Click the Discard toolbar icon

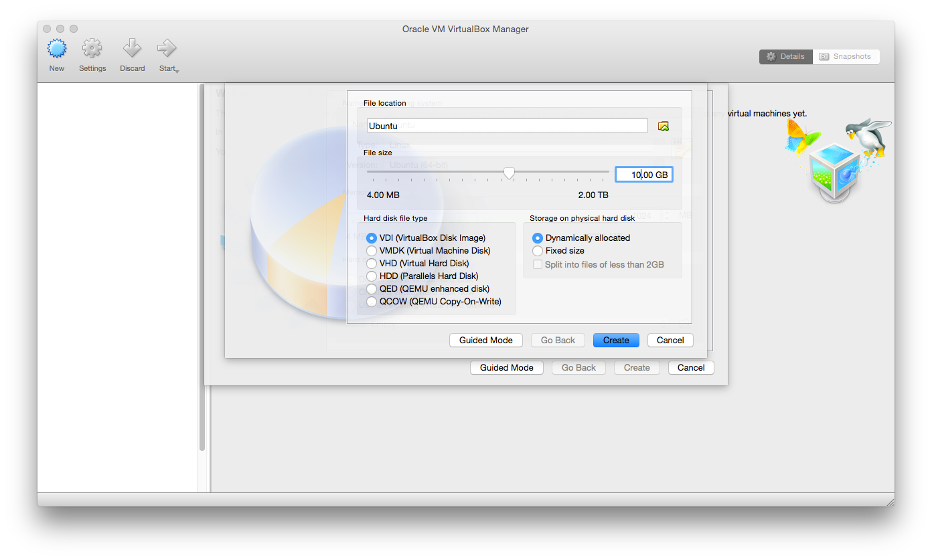pyautogui.click(x=132, y=49)
